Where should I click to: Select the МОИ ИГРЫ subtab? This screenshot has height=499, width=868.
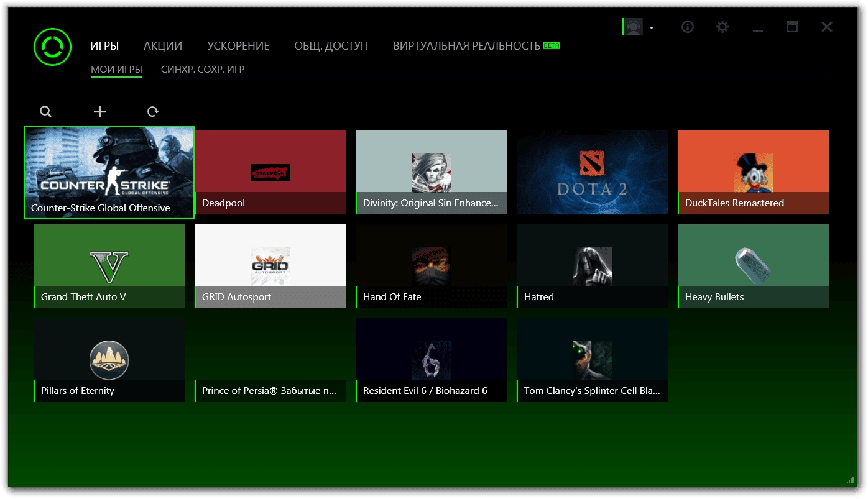point(116,70)
